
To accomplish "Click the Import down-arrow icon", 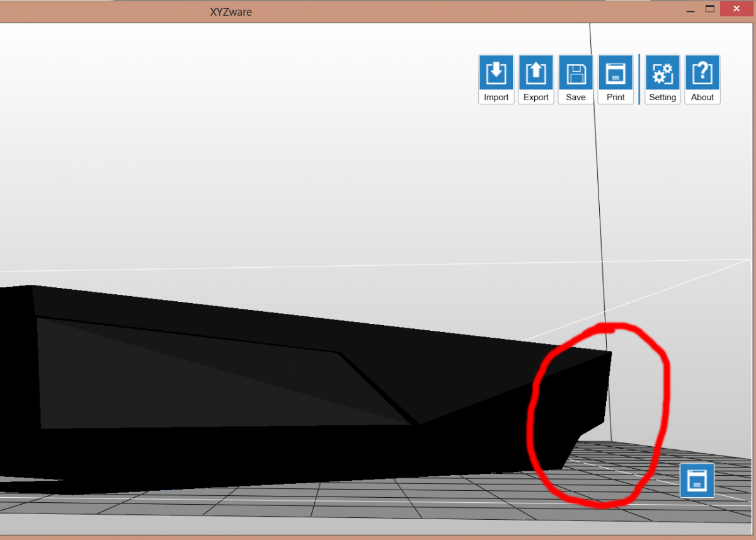I will (496, 73).
